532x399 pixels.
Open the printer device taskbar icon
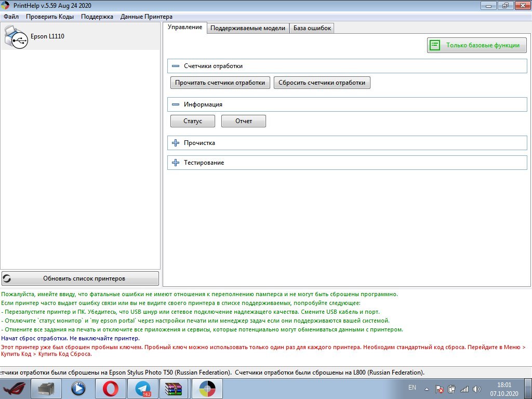click(46, 389)
